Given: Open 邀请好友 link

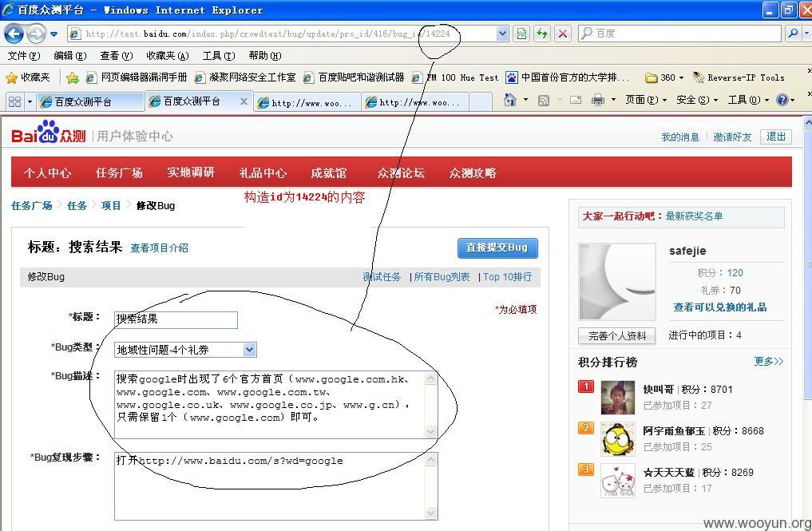Looking at the screenshot, I should click(731, 137).
